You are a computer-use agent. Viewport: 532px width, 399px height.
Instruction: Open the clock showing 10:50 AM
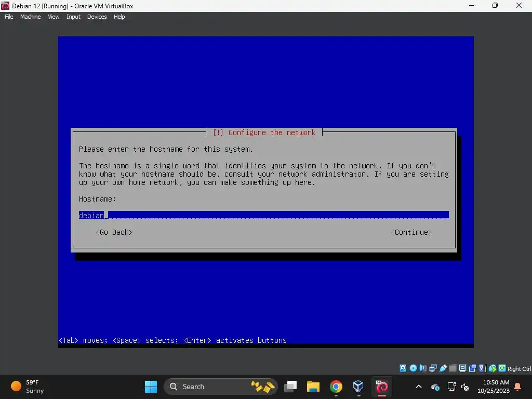click(494, 387)
